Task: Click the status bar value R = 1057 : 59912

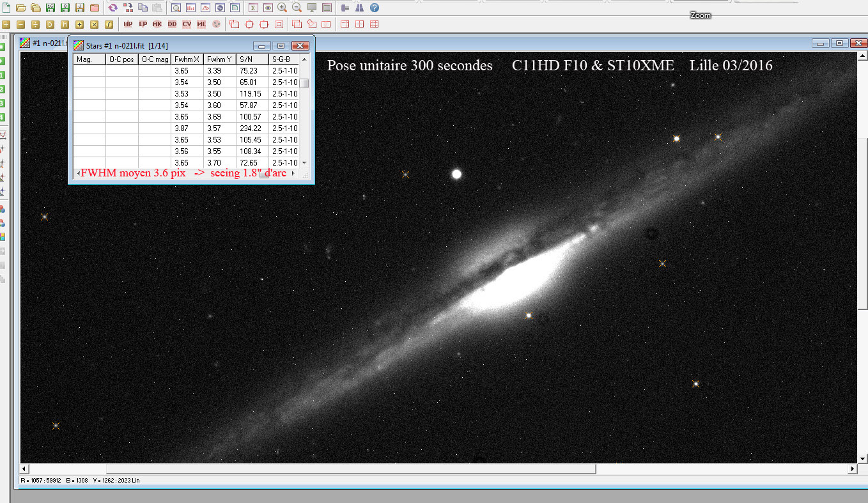Action: point(41,480)
